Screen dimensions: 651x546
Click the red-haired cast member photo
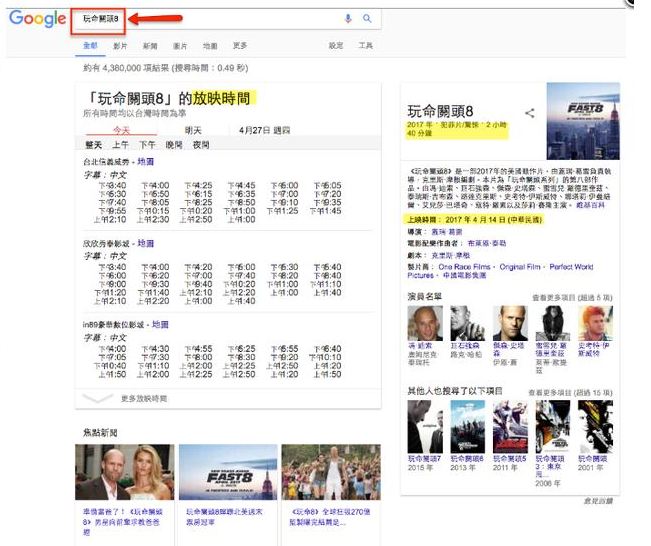pyautogui.click(x=595, y=323)
